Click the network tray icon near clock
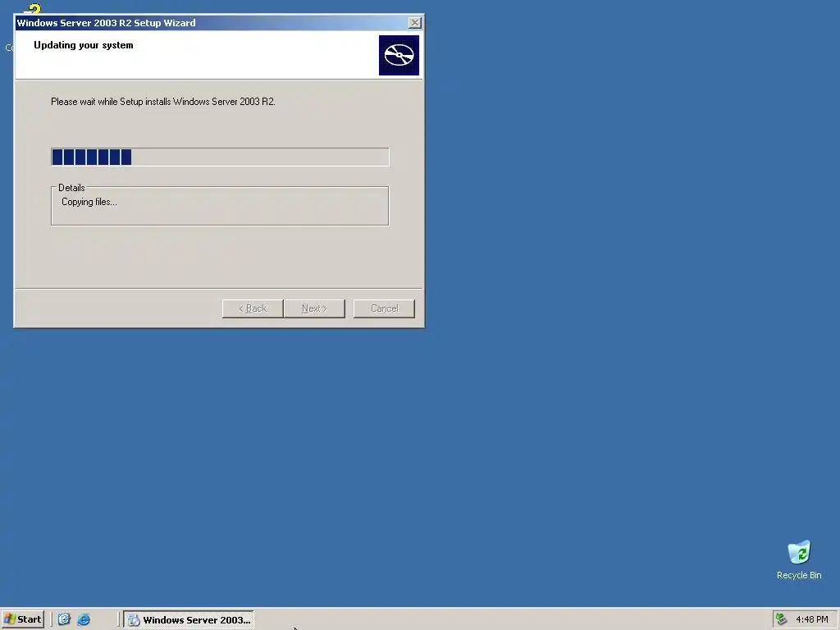Screen dimensions: 840x630 click(782, 619)
